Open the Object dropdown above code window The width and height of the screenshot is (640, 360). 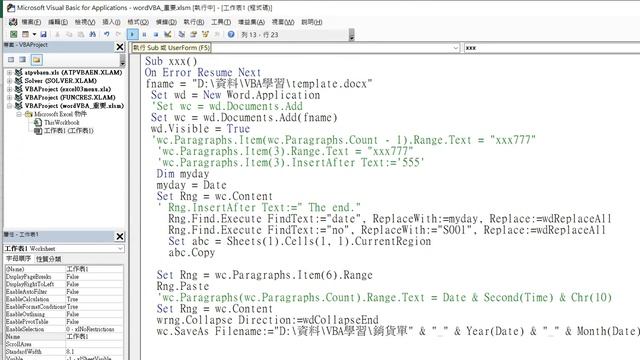pos(456,48)
